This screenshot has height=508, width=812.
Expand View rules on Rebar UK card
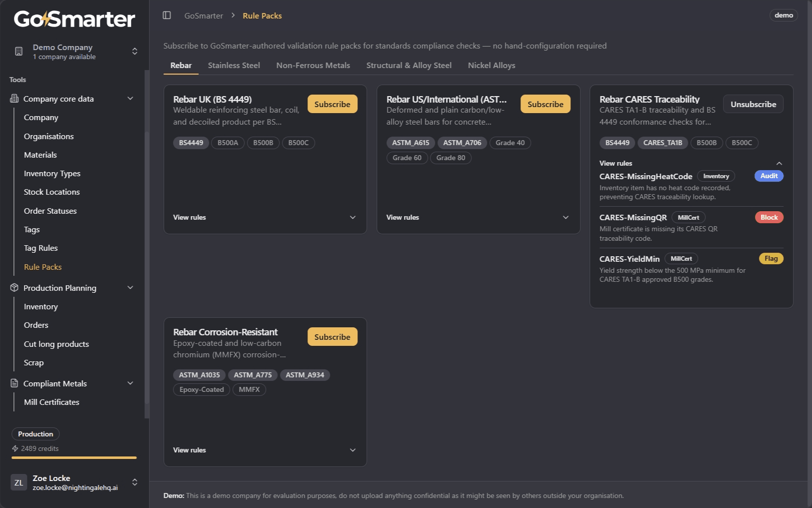click(x=265, y=217)
